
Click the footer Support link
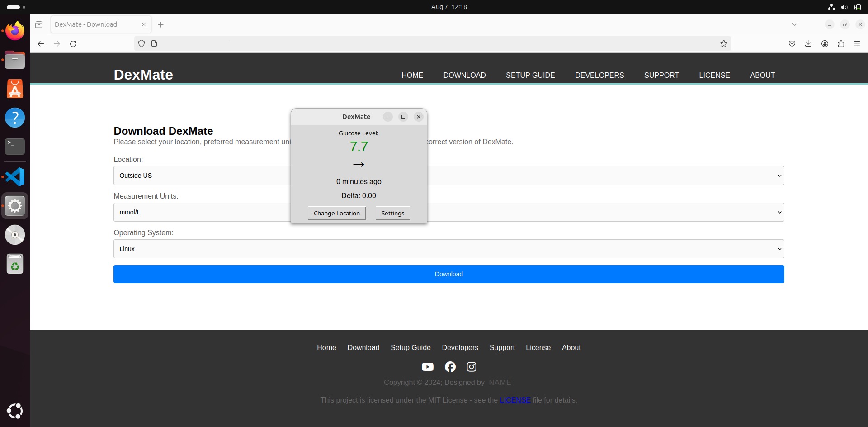click(502, 347)
